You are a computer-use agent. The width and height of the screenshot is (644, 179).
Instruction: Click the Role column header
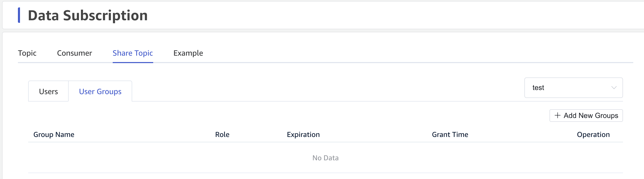[x=222, y=135]
